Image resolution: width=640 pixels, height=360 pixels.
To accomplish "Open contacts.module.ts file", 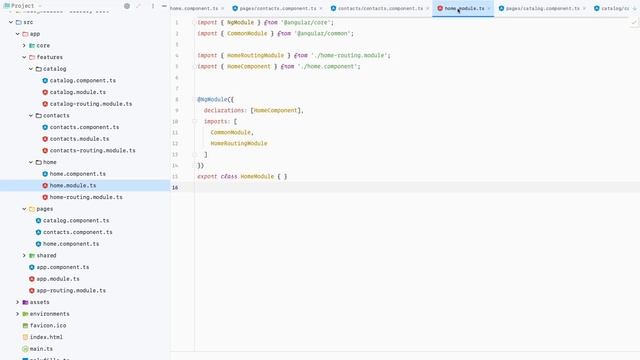I will tap(79, 139).
